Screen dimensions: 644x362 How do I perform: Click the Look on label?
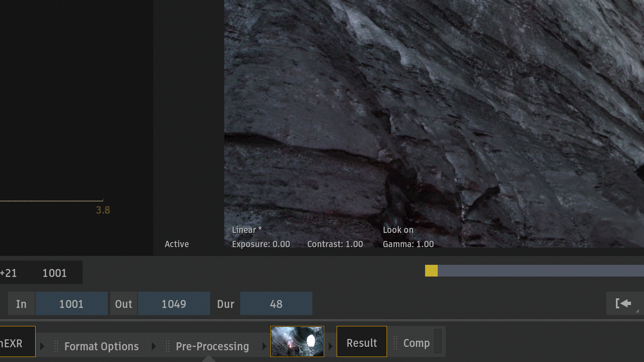pyautogui.click(x=398, y=230)
